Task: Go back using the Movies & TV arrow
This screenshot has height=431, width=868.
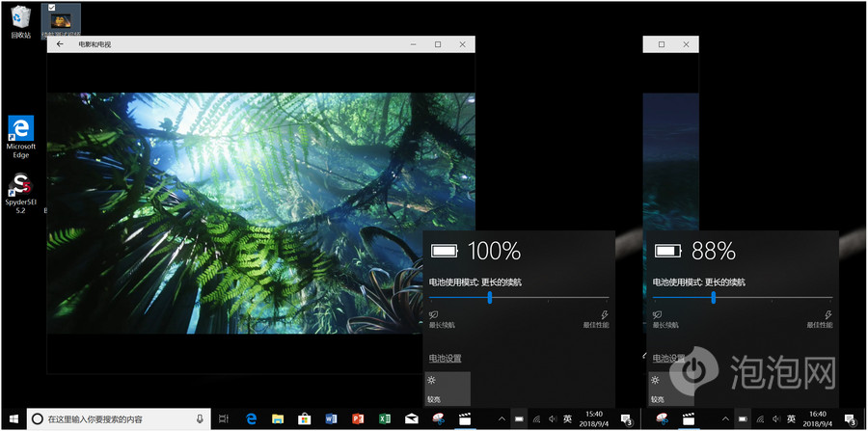Action: click(60, 44)
